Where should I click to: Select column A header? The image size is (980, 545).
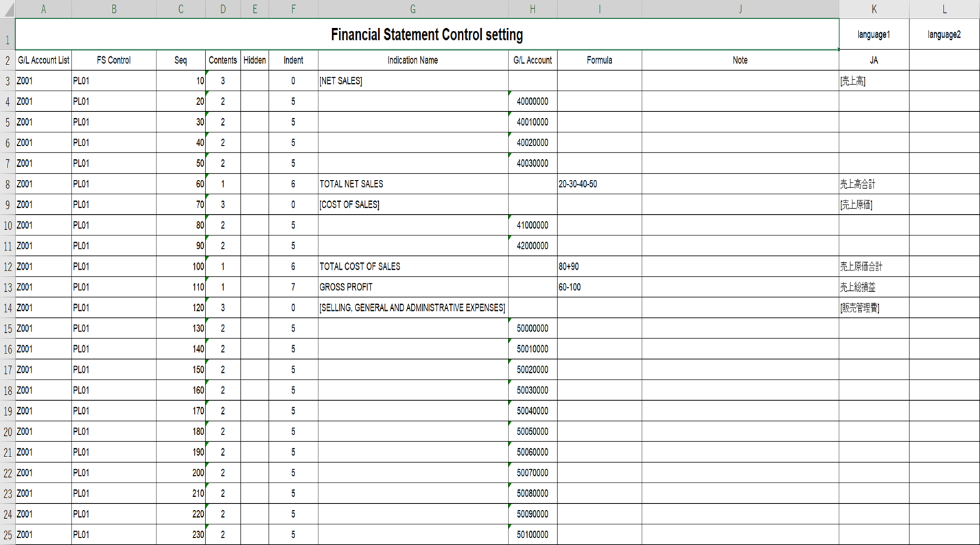coord(43,9)
